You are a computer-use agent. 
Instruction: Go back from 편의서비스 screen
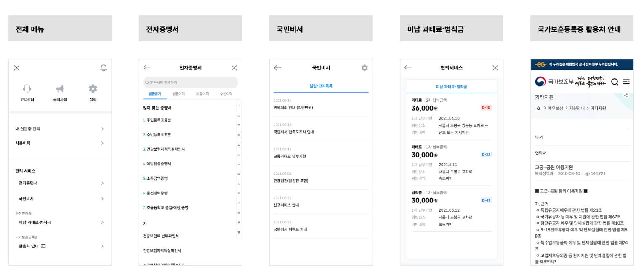tap(408, 67)
